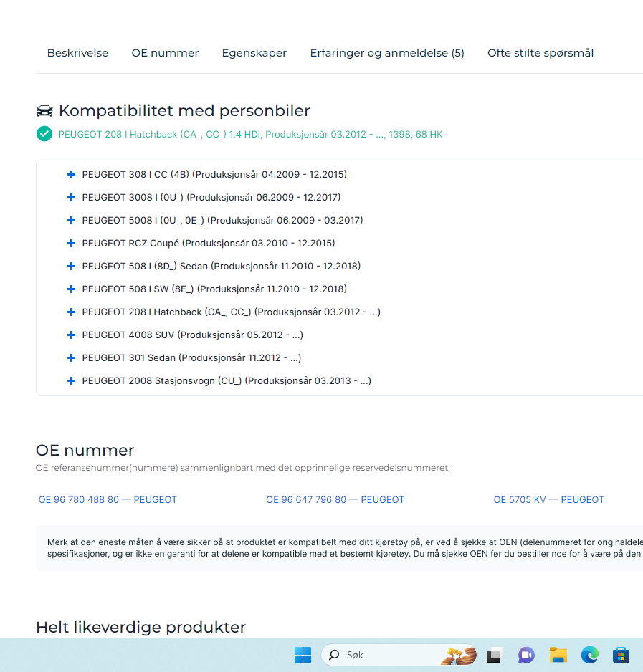Click the car icon beside Kompatibilitet heading
This screenshot has width=643, height=672.
point(44,111)
